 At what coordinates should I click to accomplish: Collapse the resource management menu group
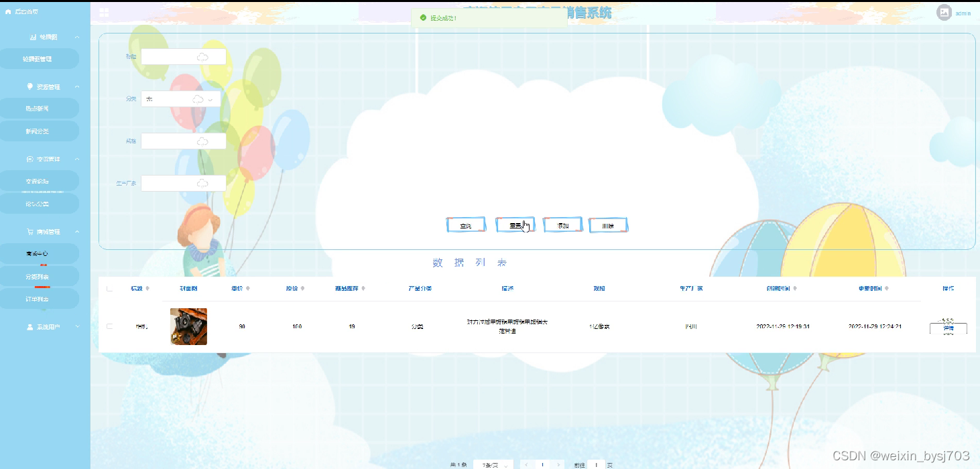pos(77,86)
